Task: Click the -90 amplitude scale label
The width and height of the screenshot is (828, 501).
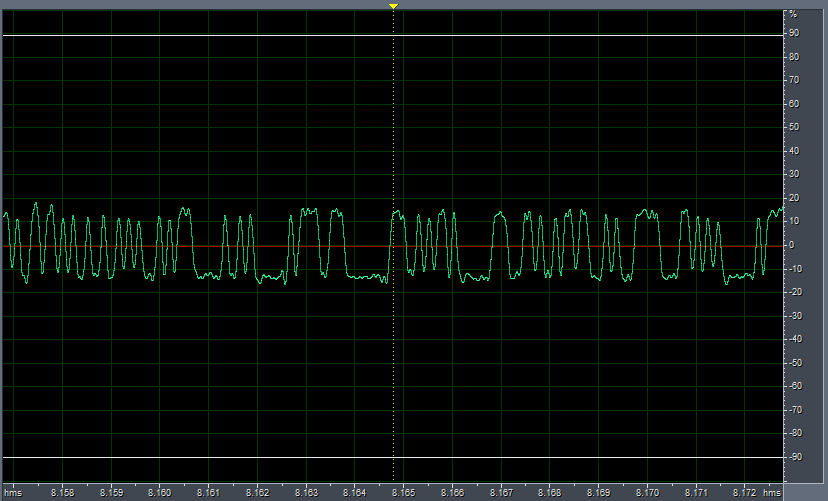Action: (x=795, y=457)
